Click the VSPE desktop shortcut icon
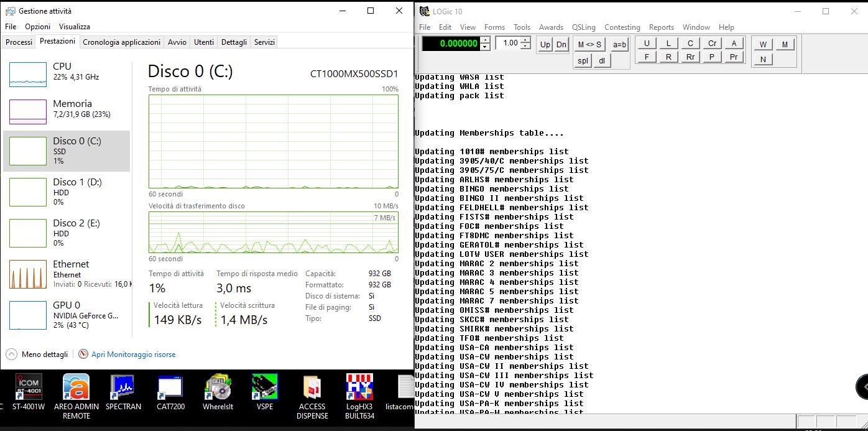 coord(264,387)
